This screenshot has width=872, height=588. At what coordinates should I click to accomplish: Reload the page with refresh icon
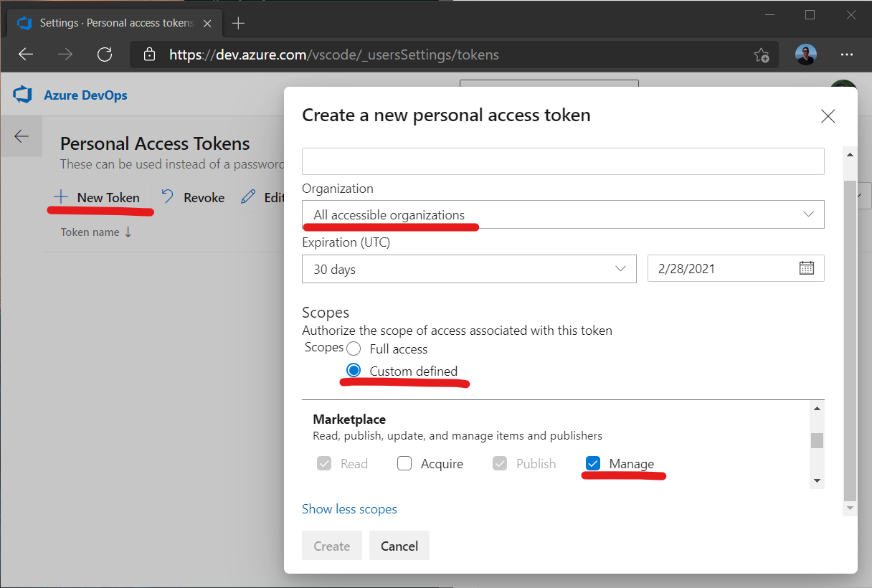[105, 54]
